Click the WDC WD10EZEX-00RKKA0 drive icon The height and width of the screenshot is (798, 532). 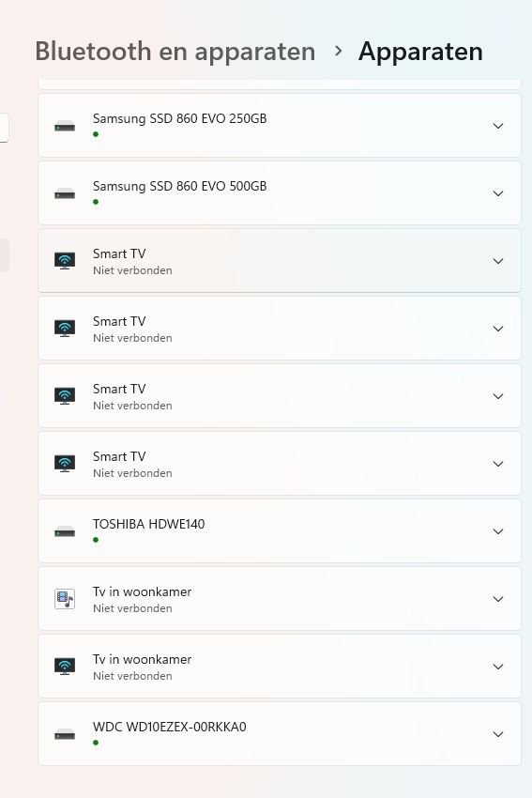65,734
